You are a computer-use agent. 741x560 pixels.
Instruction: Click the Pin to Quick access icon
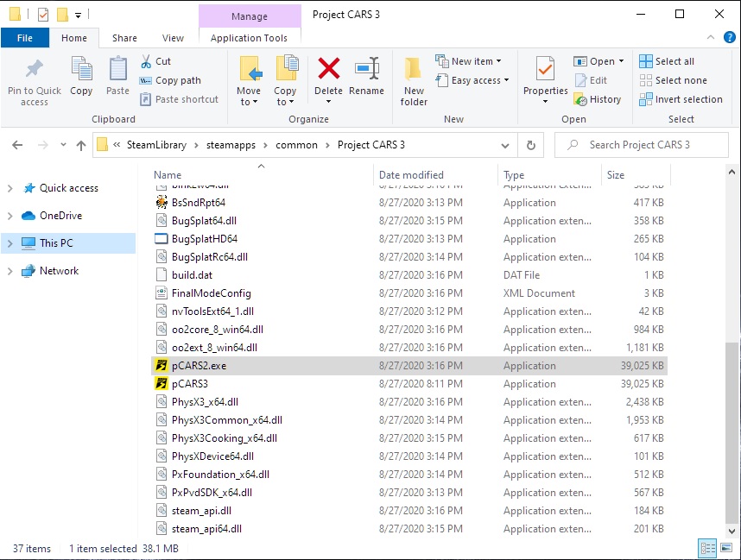(x=34, y=69)
